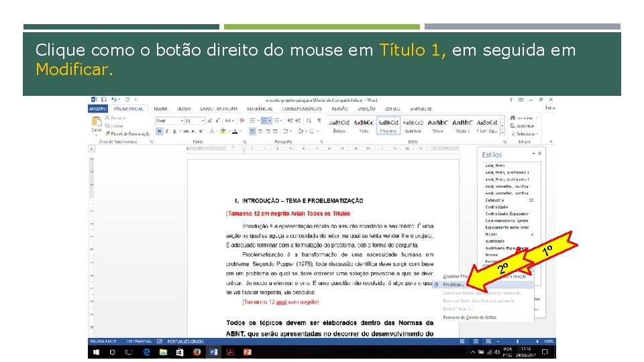Align paragraph text to the right
Viewport: 644px width, 362px height.
268,131
